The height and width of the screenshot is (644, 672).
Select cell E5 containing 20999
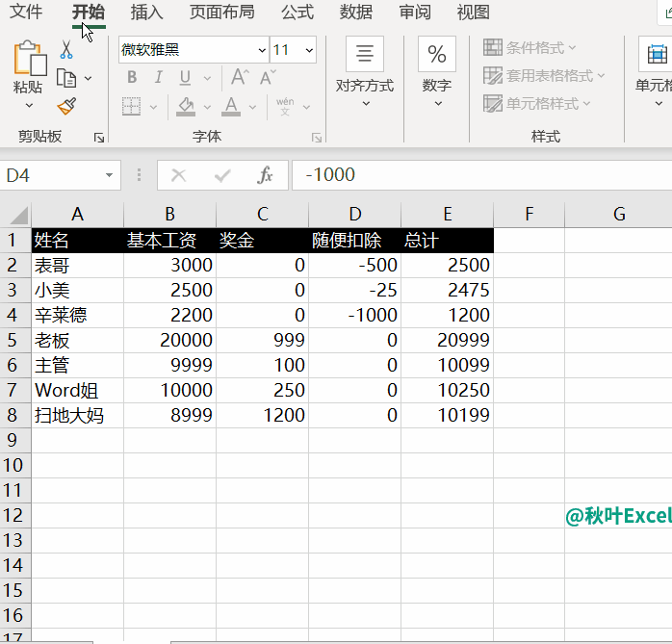(x=447, y=340)
